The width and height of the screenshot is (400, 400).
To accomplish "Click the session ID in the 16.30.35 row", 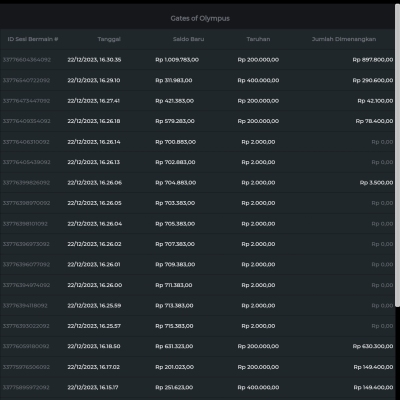I will (27, 60).
